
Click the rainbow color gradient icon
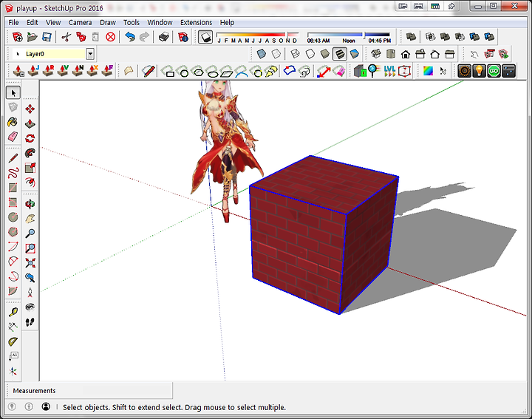click(428, 71)
